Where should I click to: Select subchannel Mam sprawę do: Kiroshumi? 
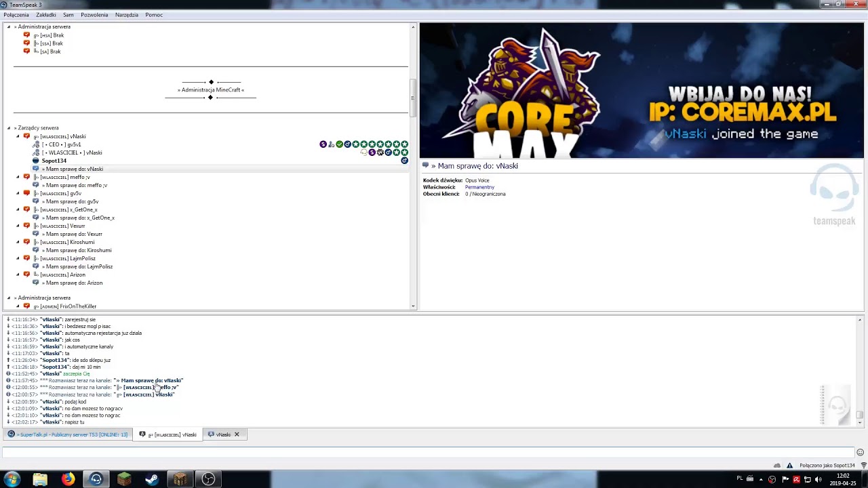tap(77, 250)
